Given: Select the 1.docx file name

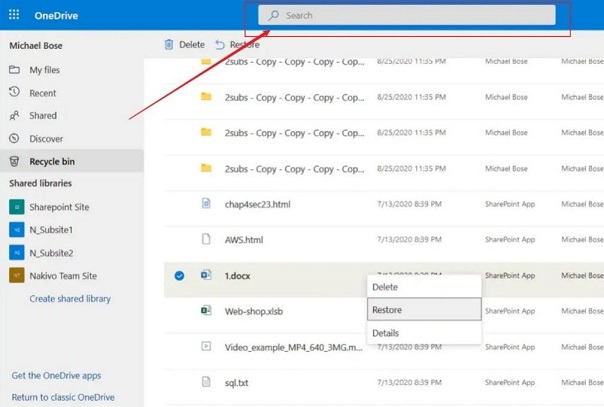Looking at the screenshot, I should click(x=238, y=276).
